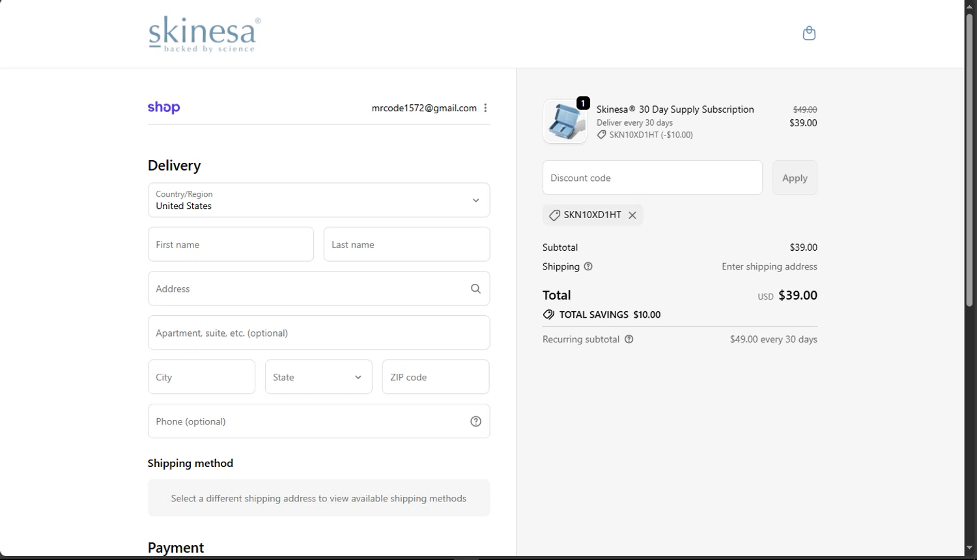Click the page's vertical scrollbar
This screenshot has height=560, width=977.
970,160
